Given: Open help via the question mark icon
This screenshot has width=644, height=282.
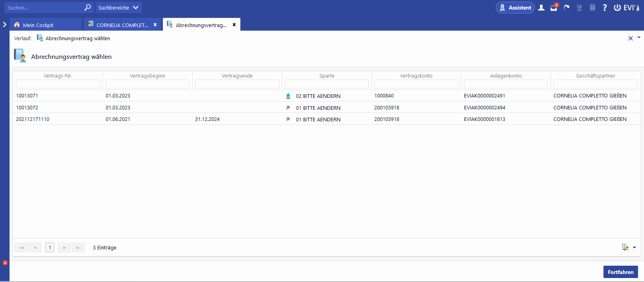Looking at the screenshot, I should [x=605, y=8].
